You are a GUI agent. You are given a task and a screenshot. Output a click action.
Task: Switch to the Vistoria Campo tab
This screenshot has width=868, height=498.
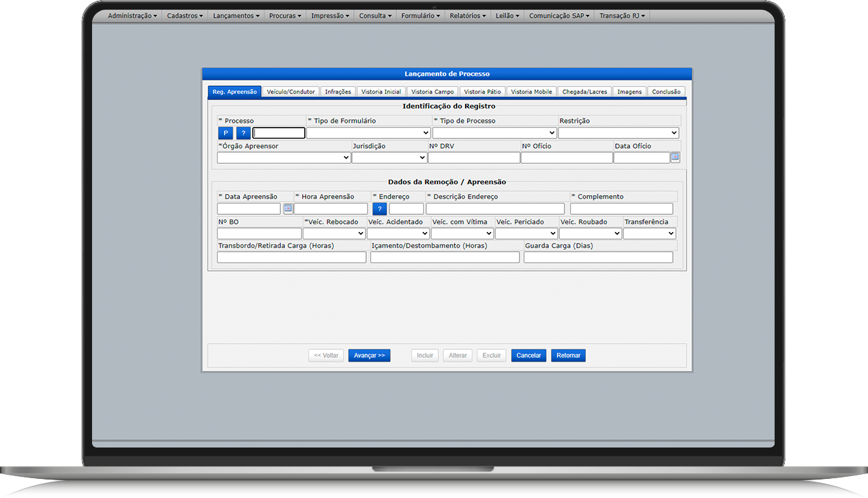tap(433, 91)
